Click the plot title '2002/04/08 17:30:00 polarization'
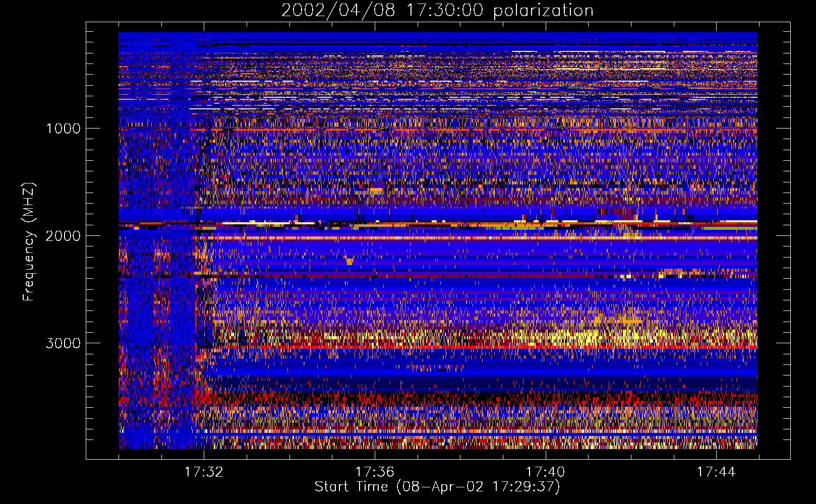This screenshot has width=816, height=504. [x=437, y=11]
